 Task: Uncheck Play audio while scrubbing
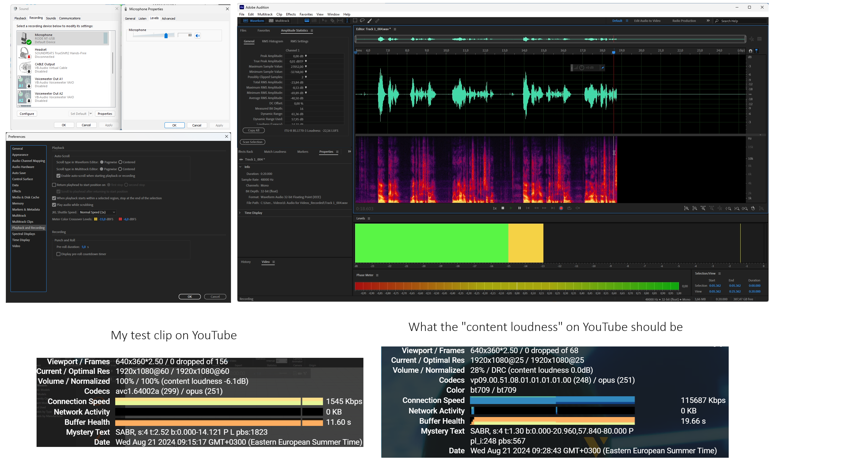point(54,205)
